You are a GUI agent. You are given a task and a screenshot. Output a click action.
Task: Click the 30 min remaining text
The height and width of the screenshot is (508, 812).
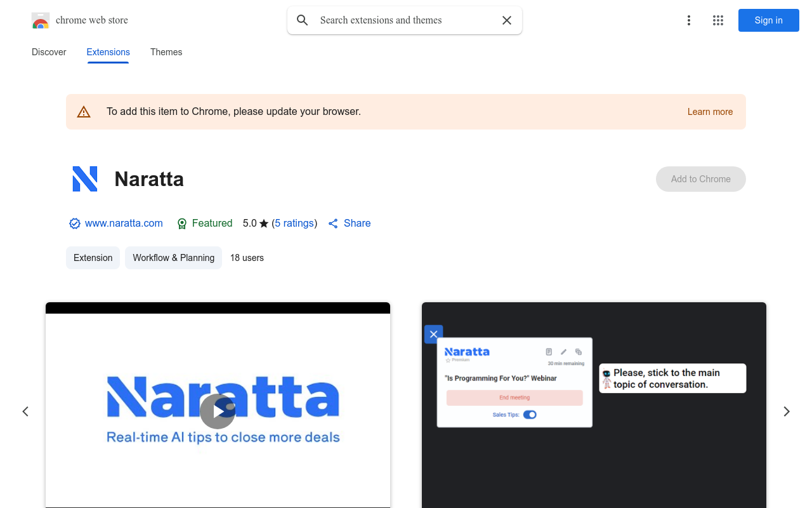[x=566, y=364]
